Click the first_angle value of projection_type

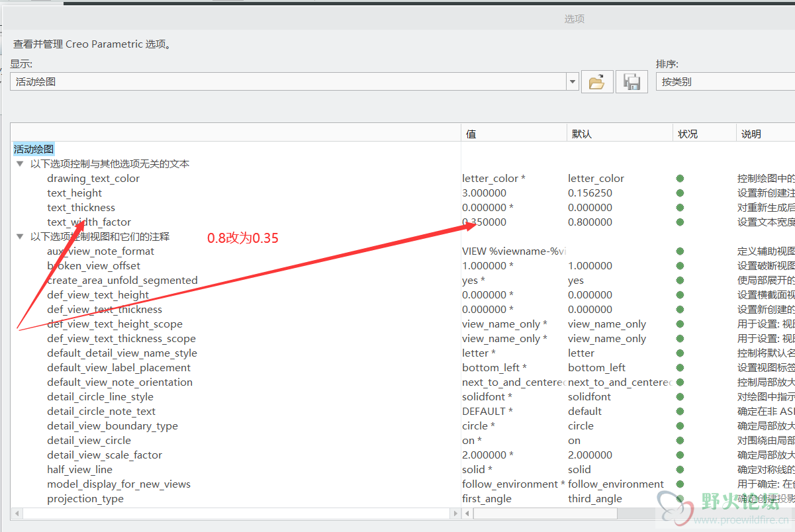pyautogui.click(x=487, y=499)
